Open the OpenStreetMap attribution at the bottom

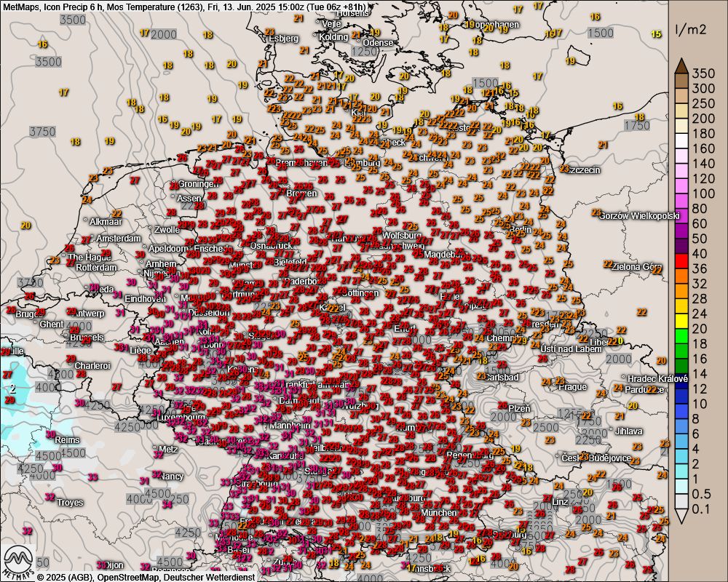click(x=122, y=577)
